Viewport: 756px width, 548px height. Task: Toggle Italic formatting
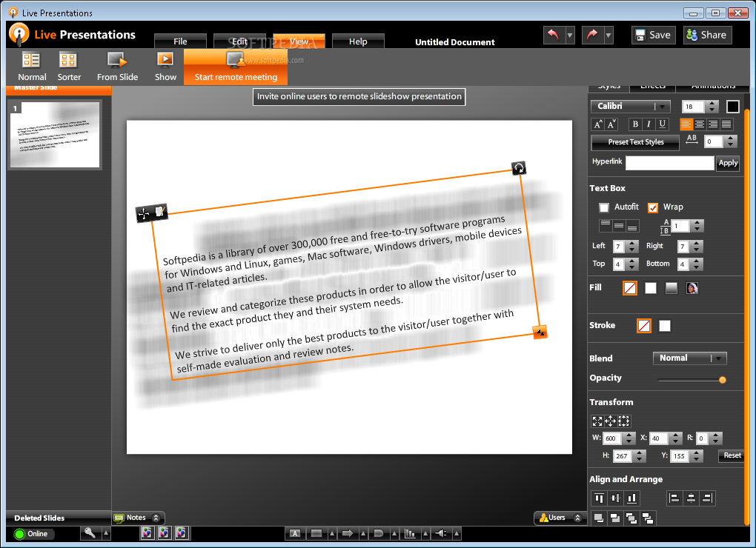[x=649, y=124]
